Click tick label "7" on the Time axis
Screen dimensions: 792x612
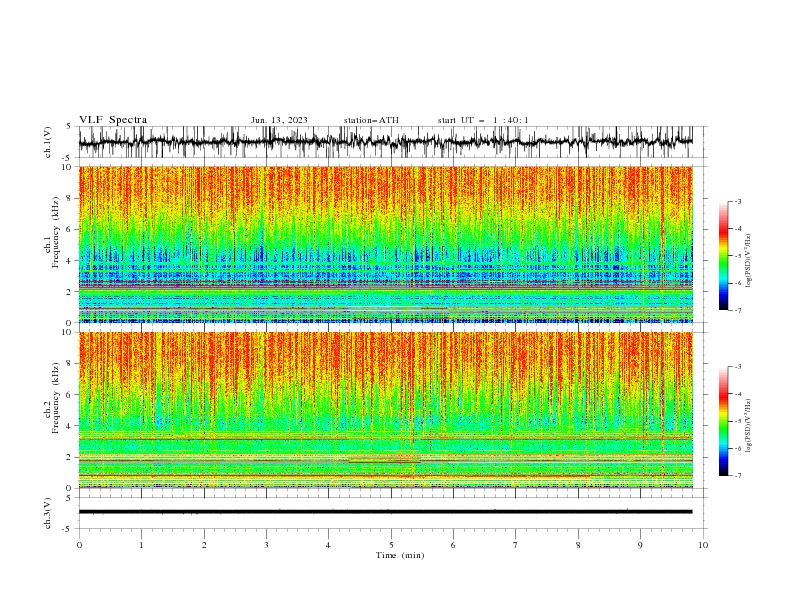[516, 545]
